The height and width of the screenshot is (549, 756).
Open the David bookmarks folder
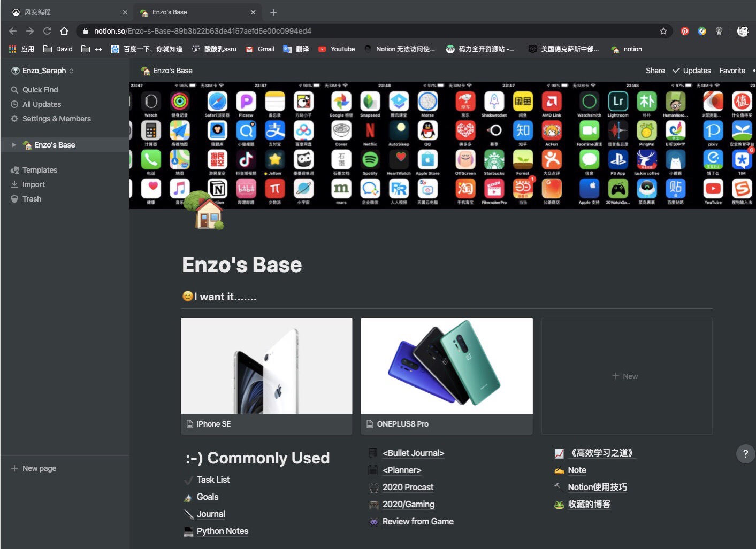[x=58, y=49]
